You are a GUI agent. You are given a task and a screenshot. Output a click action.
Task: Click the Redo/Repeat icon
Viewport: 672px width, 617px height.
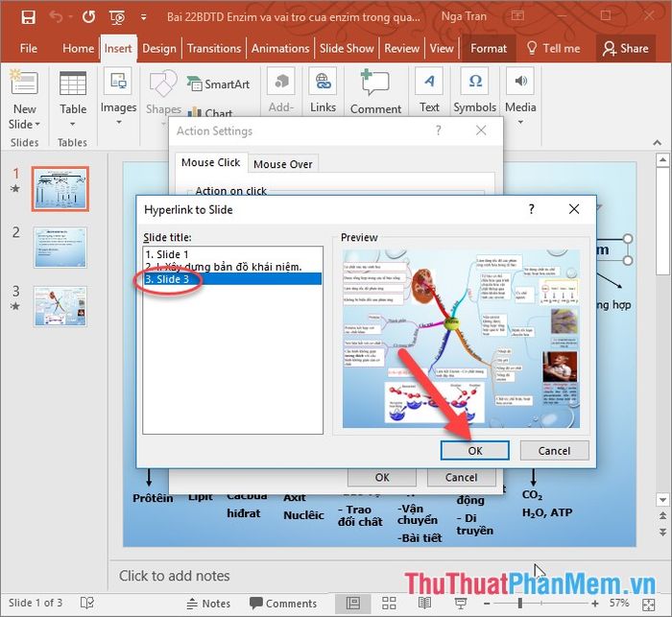coord(88,17)
